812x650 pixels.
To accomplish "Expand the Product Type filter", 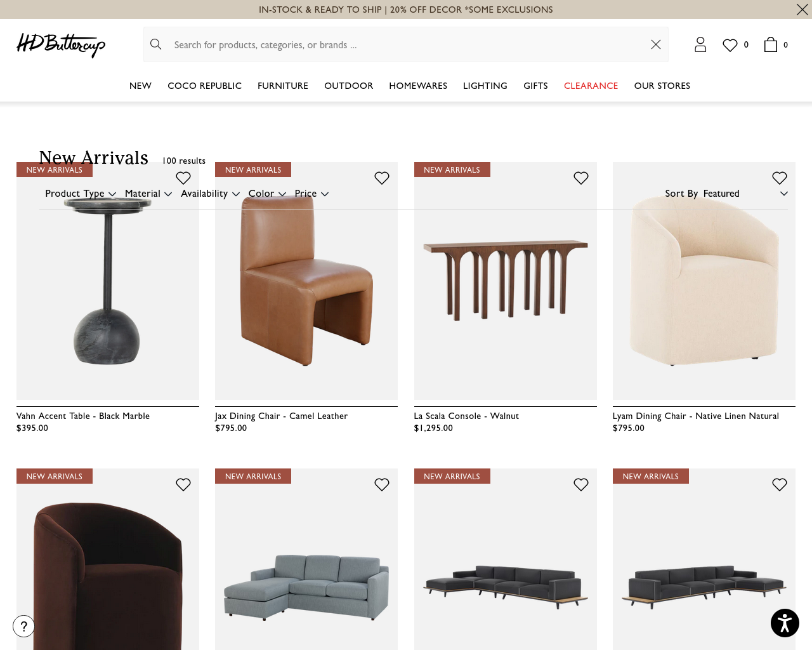I will click(x=81, y=194).
